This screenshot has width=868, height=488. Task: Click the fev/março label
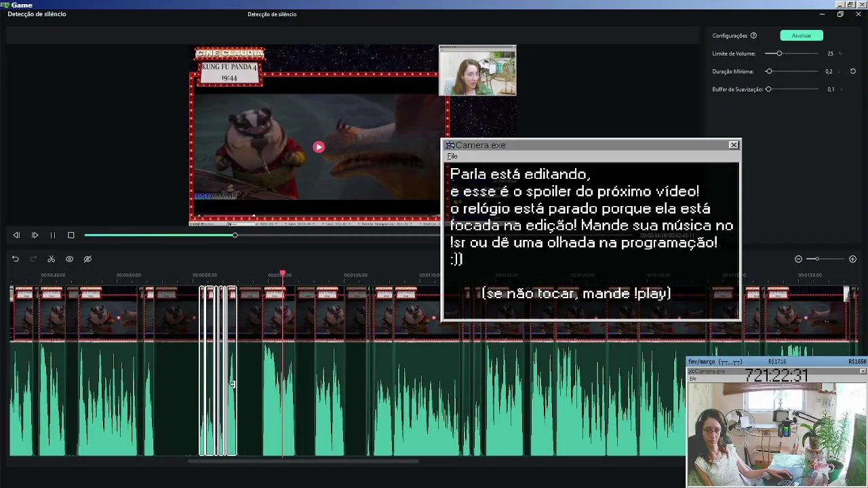(x=715, y=362)
